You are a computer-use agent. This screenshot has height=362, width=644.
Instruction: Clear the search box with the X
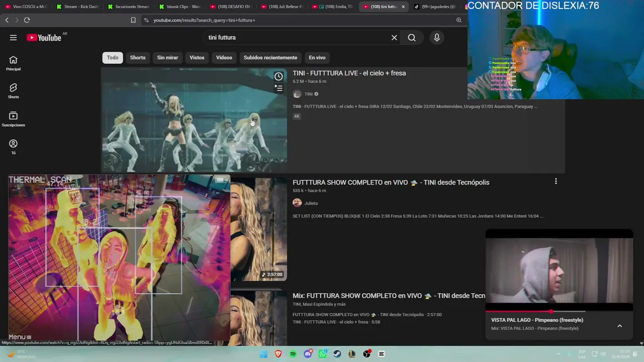click(x=394, y=38)
